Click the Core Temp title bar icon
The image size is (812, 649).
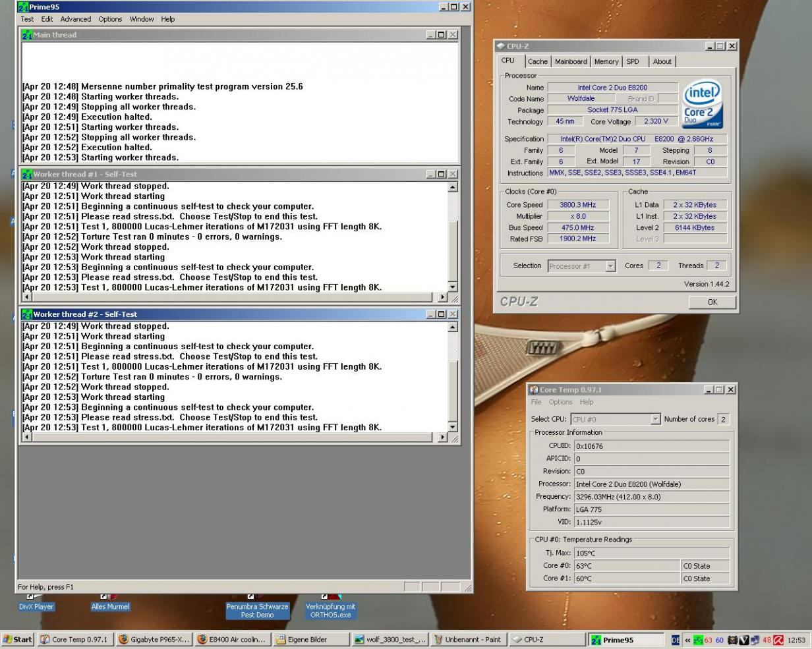pos(534,389)
